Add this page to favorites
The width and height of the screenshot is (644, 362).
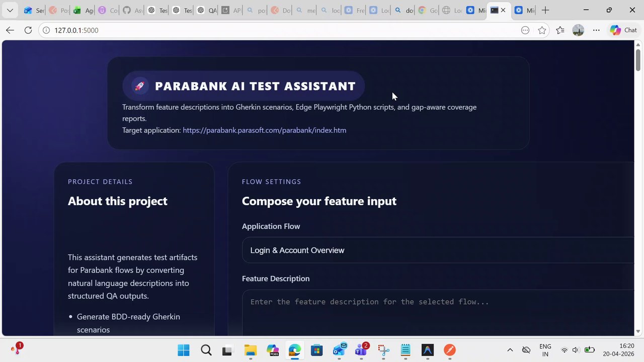pos(542,30)
